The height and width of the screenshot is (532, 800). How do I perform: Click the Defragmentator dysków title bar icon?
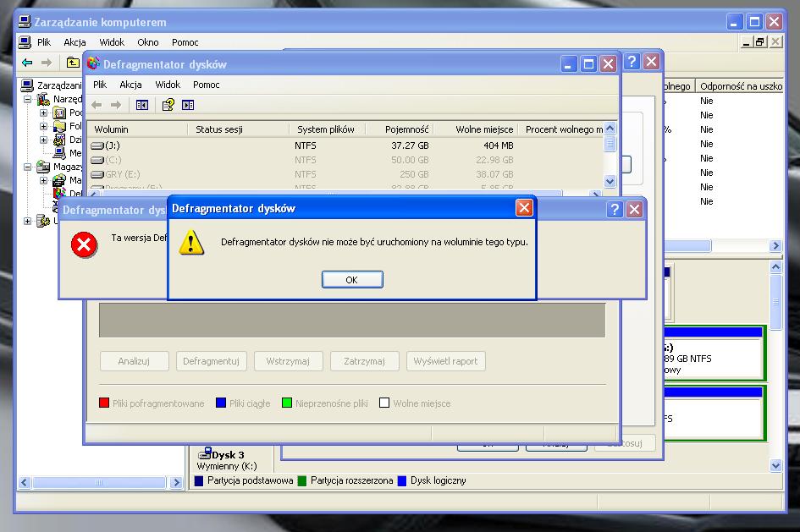click(x=93, y=63)
